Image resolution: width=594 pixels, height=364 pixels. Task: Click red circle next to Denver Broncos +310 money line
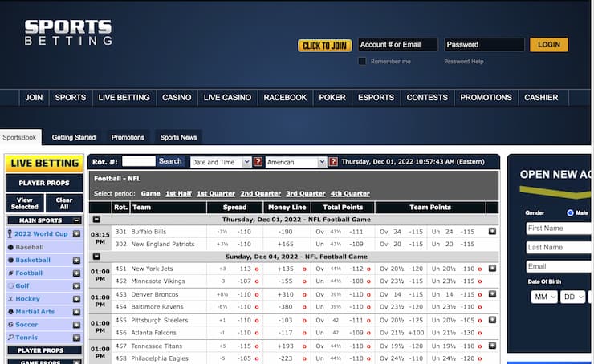click(x=304, y=295)
